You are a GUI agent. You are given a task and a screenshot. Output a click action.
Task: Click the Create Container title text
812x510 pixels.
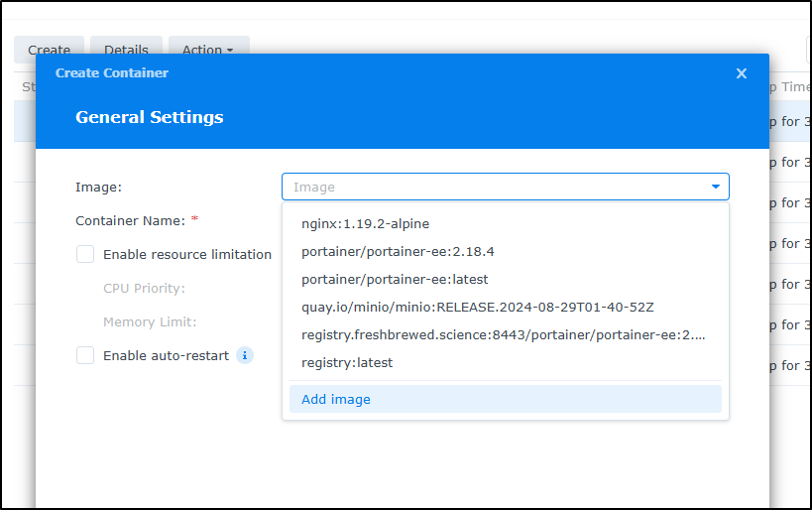tap(112, 73)
